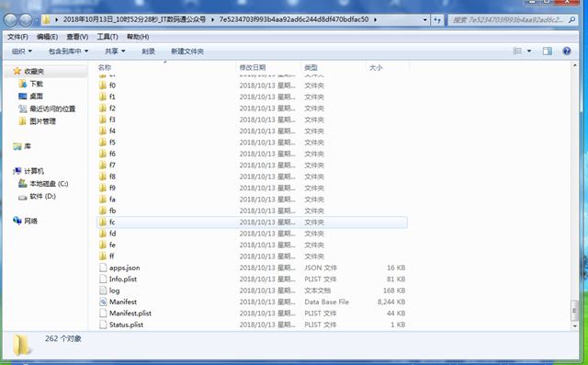The width and height of the screenshot is (588, 365).
Task: Click the 2018年10月13日 folder breadcrumb segment
Action: pos(134,19)
